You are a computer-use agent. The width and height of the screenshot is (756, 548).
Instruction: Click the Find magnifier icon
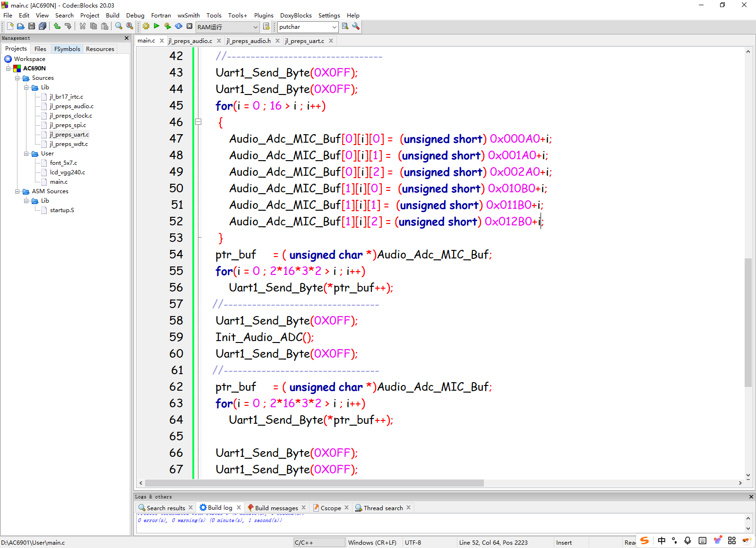(119, 26)
